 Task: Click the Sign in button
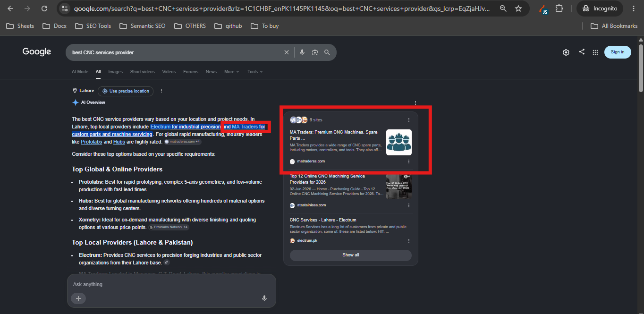tap(618, 52)
